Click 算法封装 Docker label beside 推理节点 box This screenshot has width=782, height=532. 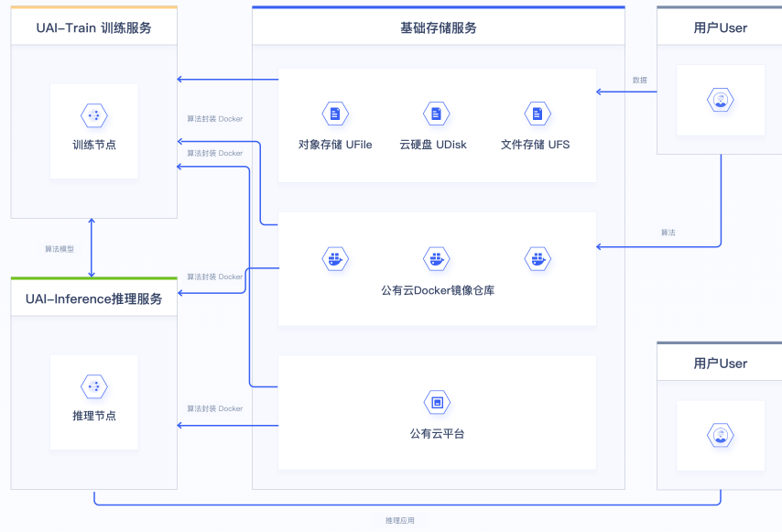[x=215, y=409]
